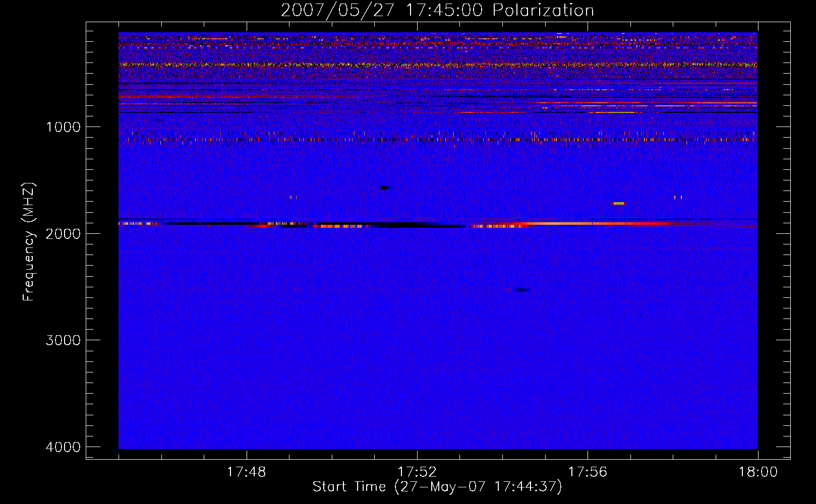Click the "Start Time (27-May-07 17:44:37)" label
This screenshot has height=504, width=816.
pyautogui.click(x=437, y=487)
